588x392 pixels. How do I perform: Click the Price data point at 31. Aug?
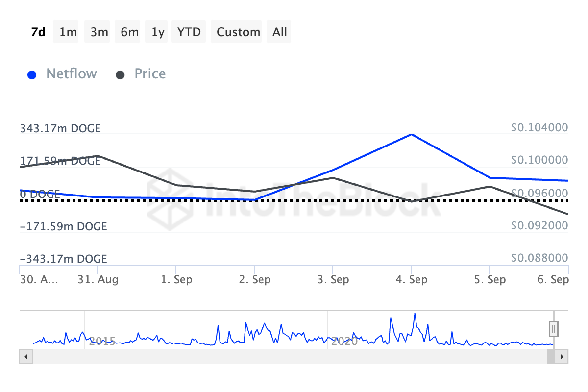[98, 156]
